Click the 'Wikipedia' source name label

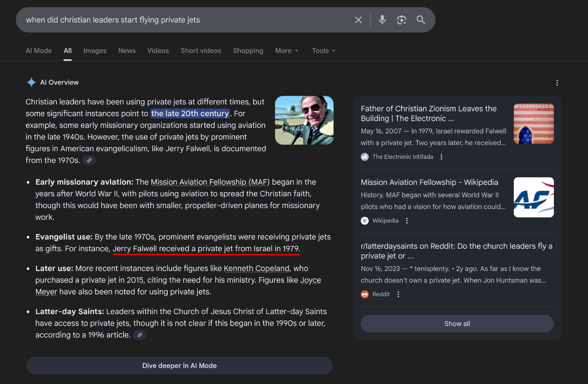(x=385, y=221)
